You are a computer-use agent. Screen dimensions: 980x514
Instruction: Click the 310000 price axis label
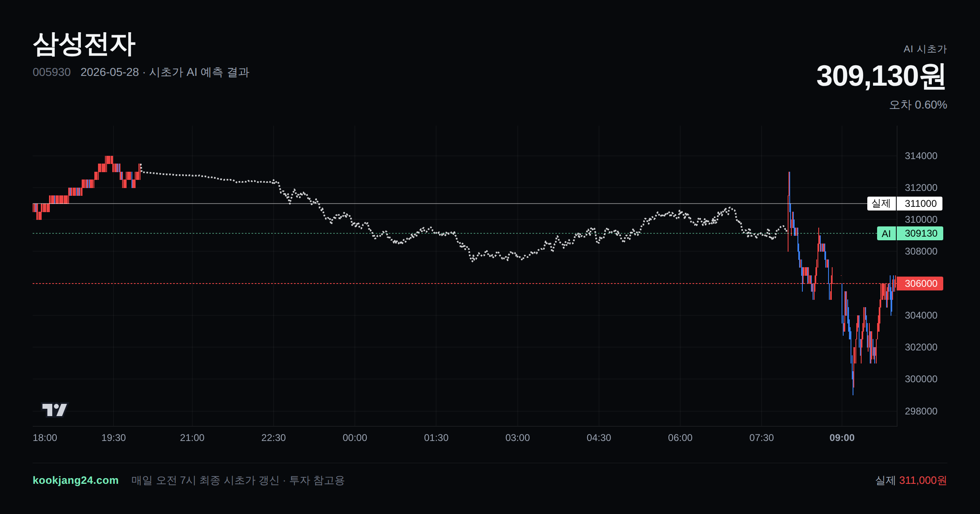[921, 219]
